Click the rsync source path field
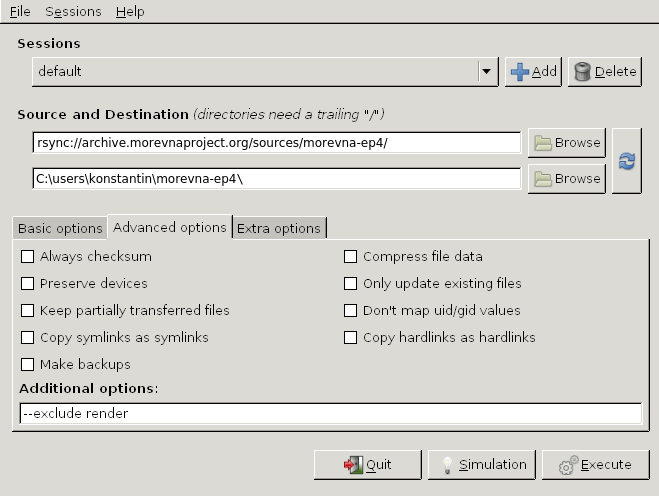 tap(277, 143)
